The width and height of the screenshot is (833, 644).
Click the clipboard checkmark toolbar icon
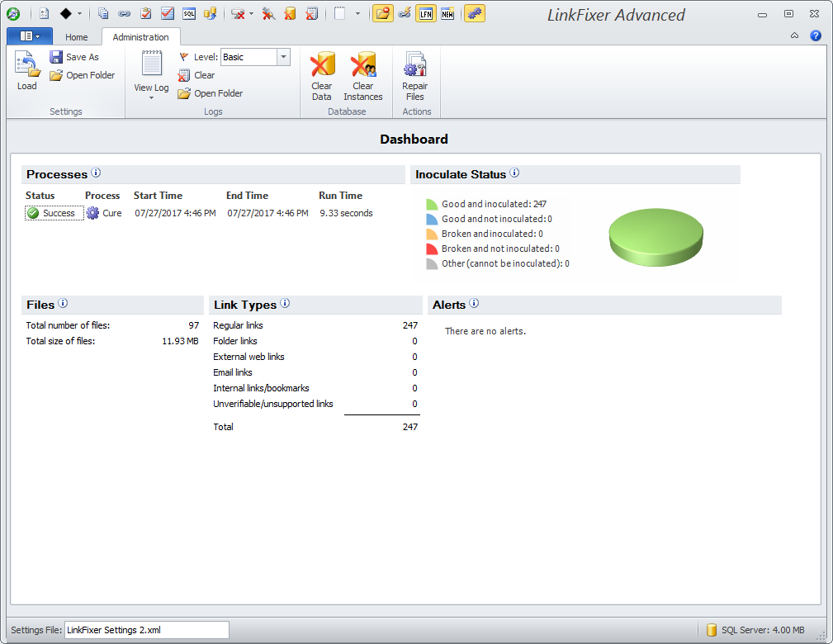[146, 14]
